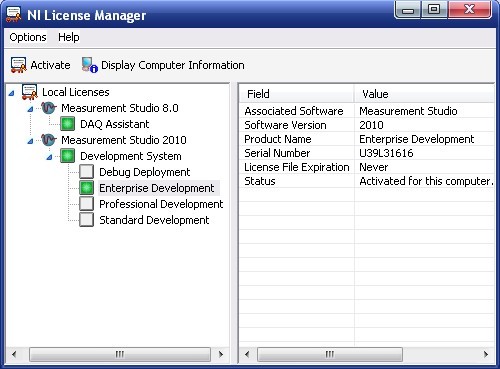500x369 pixels.
Task: Select Standard Development in the tree
Action: click(x=154, y=220)
